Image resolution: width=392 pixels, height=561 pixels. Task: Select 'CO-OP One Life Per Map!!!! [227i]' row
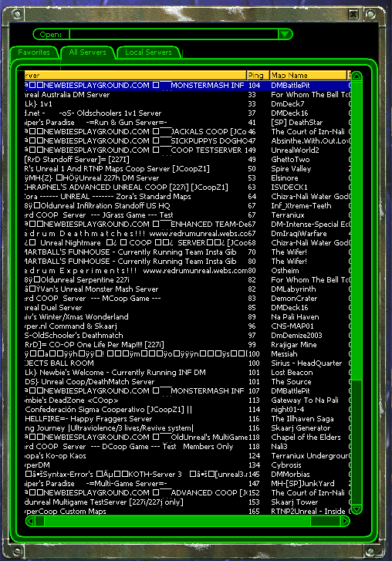(x=188, y=345)
